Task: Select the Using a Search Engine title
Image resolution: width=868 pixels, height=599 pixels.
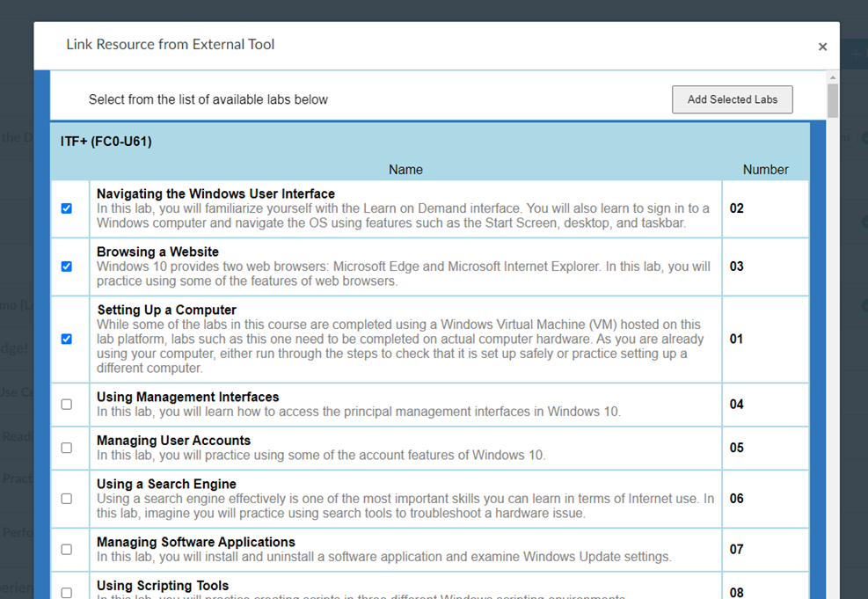Action: coord(166,485)
